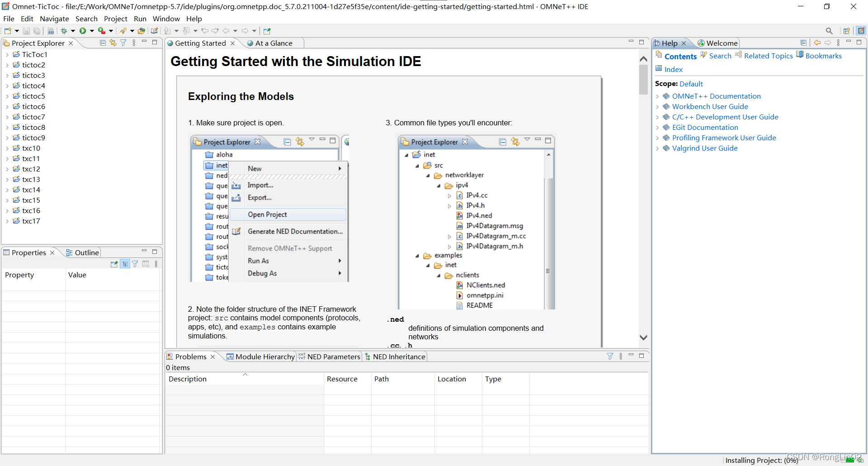Viewport: 868px width, 466px height.
Task: Click Project Explorer filter funnel icon
Action: [x=123, y=43]
